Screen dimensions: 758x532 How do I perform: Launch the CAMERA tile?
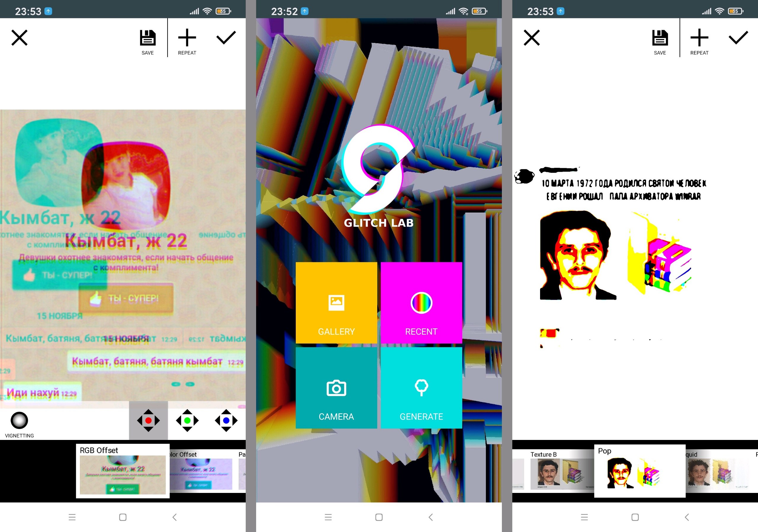point(336,388)
